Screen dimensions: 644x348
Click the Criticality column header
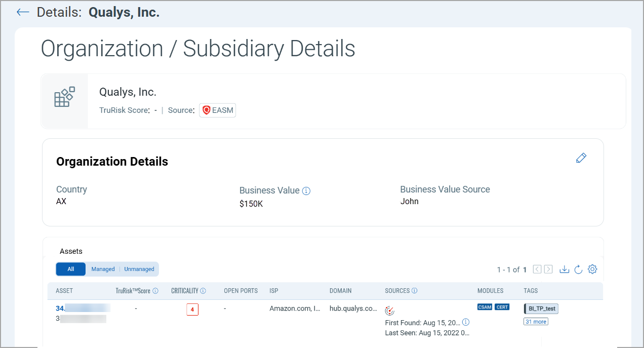pos(185,291)
